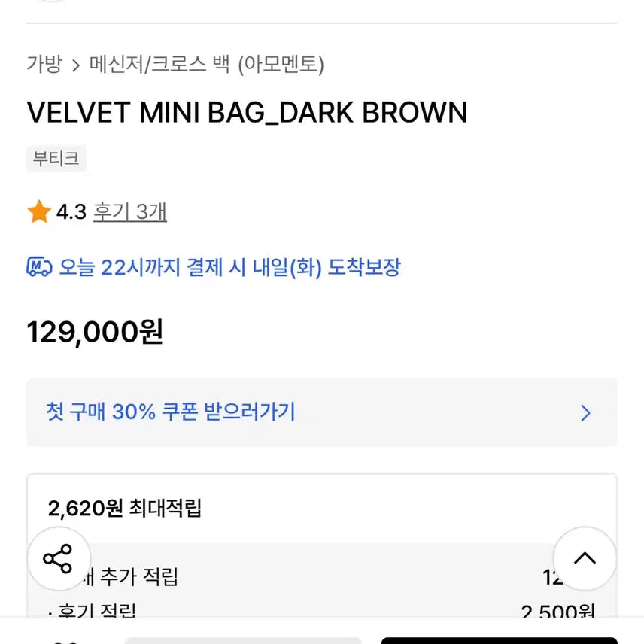Toggle the 4.3 rating display
This screenshot has height=644, width=644.
coord(70,211)
